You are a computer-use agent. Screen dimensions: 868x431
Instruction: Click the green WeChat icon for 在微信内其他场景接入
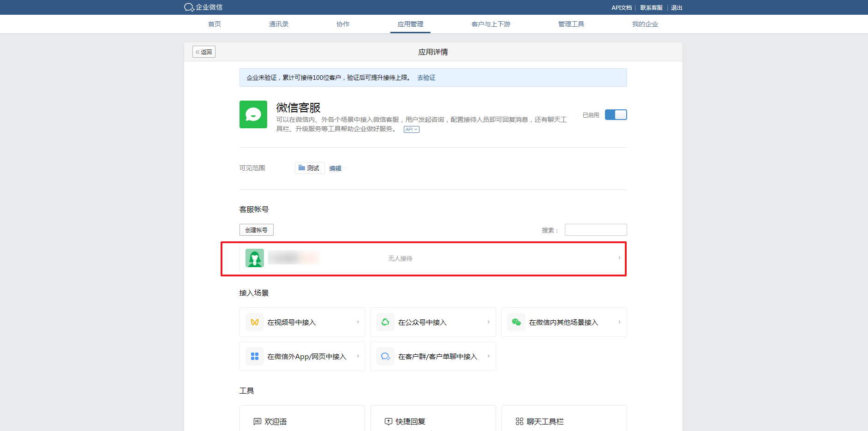516,322
